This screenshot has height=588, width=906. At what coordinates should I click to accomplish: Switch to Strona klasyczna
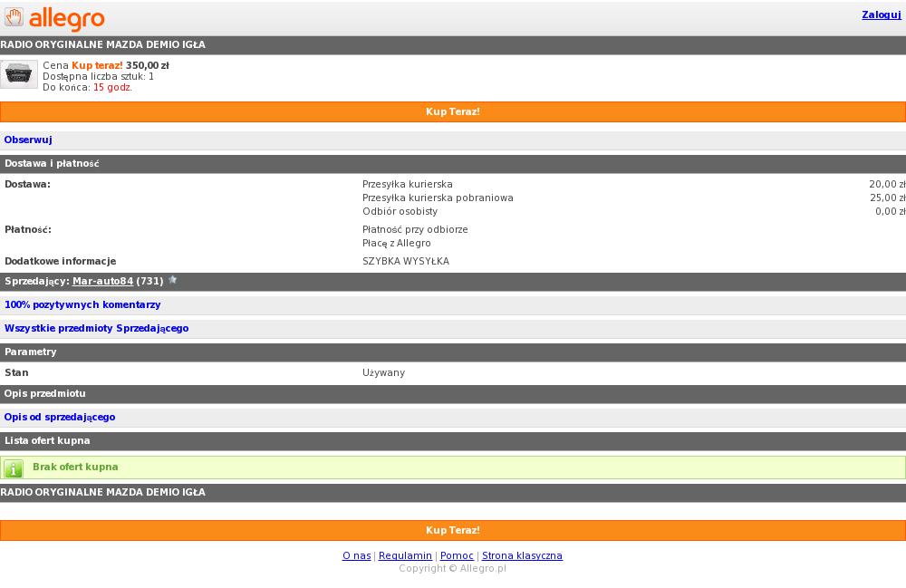click(522, 555)
